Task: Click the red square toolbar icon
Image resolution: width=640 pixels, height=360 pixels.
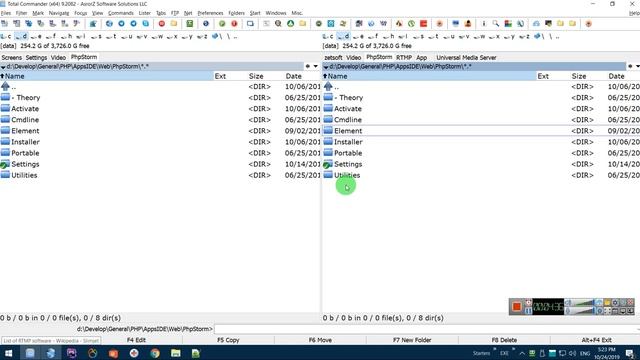Action: (x=424, y=24)
